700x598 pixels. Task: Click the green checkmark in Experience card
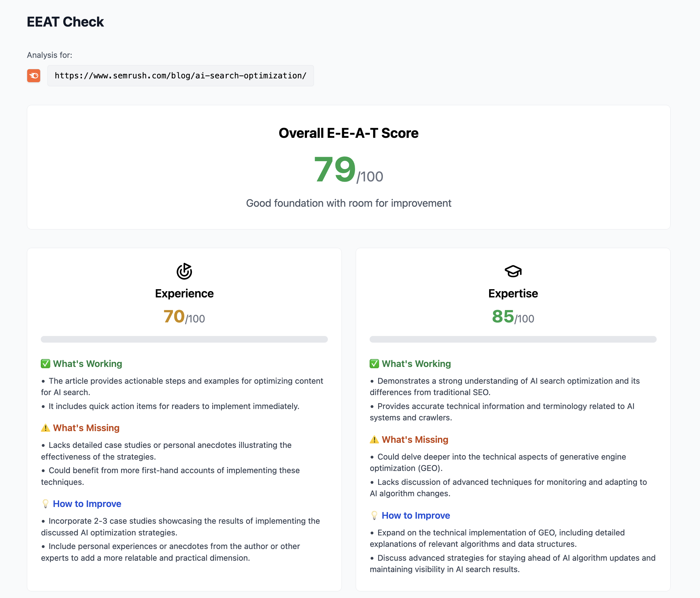tap(46, 364)
